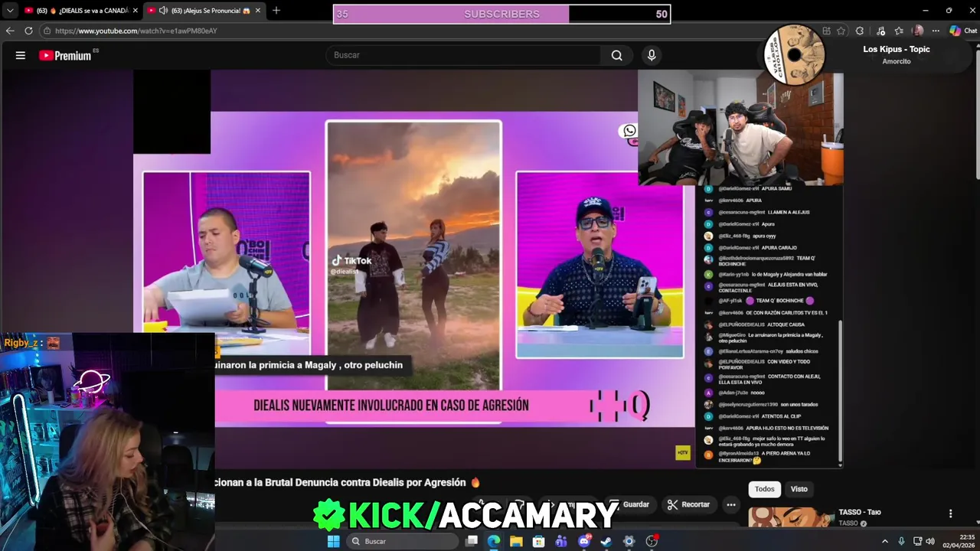Open the browser tab actions menu
The image size is (980, 551).
click(x=10, y=10)
